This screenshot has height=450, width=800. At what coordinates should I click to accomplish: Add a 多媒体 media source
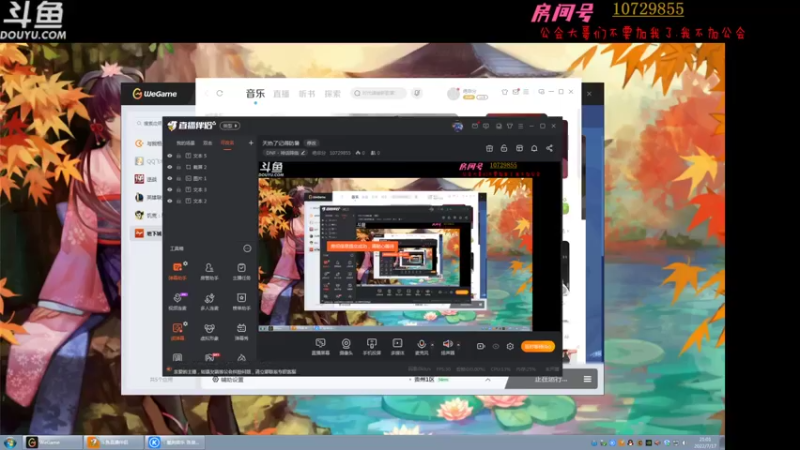click(397, 346)
